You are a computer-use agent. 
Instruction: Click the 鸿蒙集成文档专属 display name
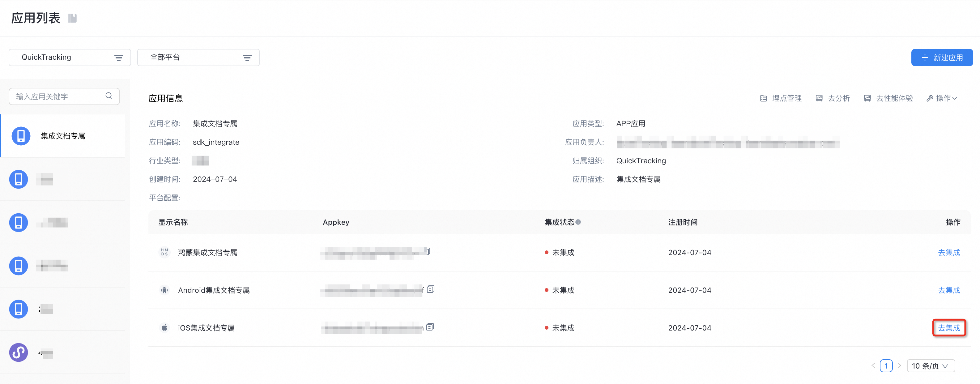pos(208,252)
